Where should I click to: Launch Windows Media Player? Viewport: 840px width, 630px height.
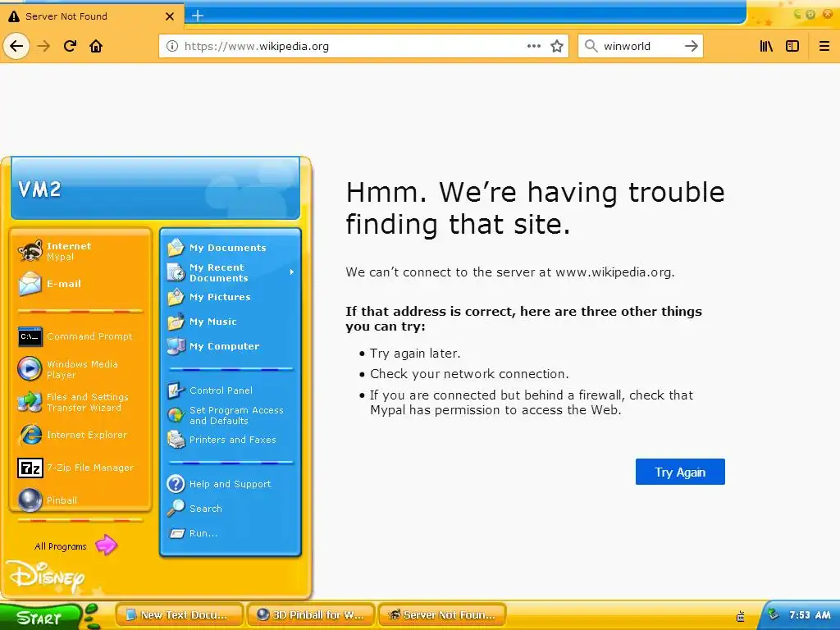point(80,369)
